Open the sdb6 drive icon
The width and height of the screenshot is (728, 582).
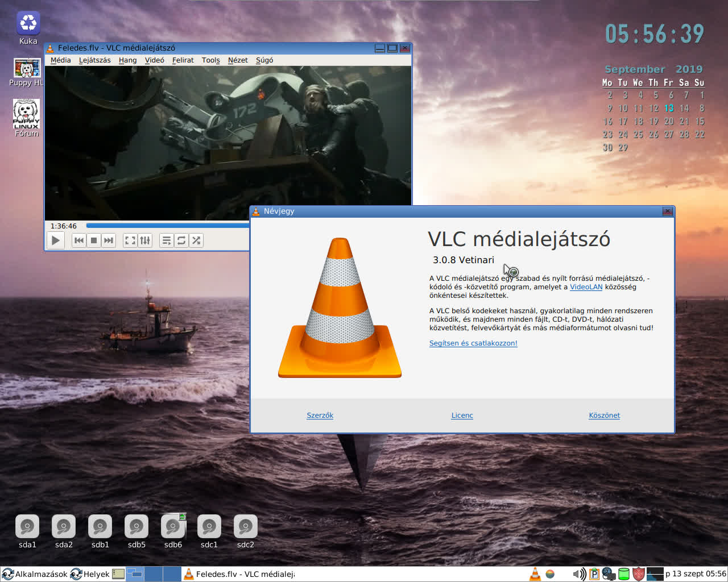tap(173, 531)
